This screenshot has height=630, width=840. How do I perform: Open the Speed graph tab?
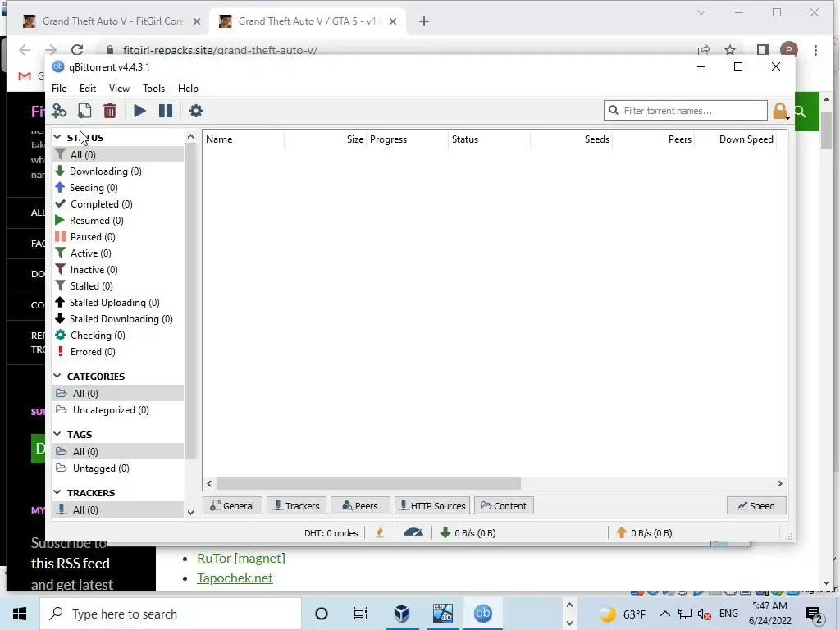tap(756, 505)
